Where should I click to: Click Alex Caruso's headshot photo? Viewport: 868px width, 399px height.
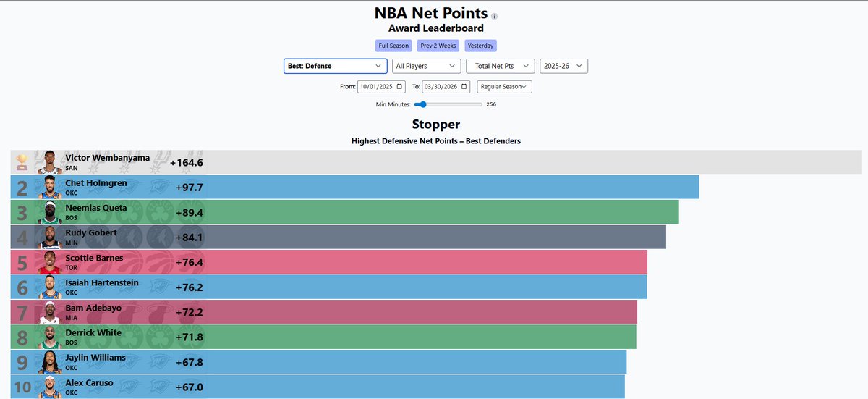click(x=50, y=387)
